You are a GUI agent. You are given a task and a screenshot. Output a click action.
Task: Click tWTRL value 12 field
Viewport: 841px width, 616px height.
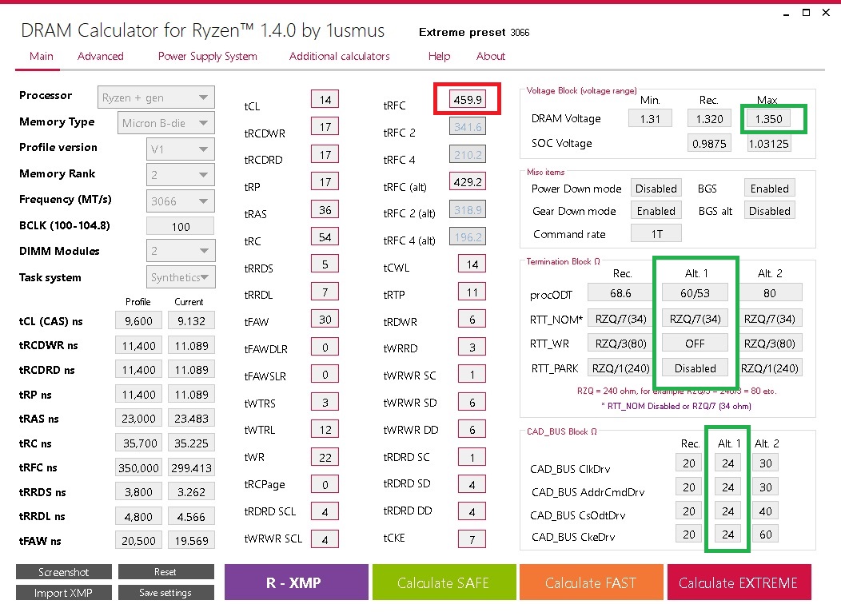pyautogui.click(x=325, y=429)
